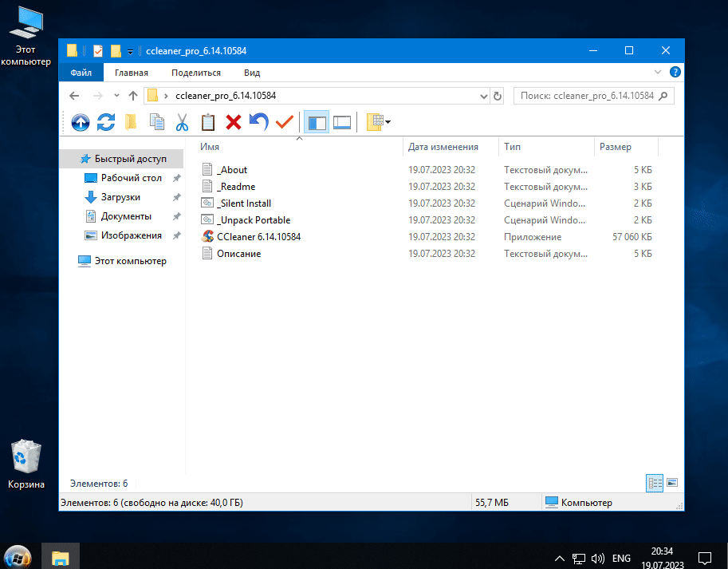The width and height of the screenshot is (728, 569).
Task: Toggle the navigation pane toolbar button
Action: [x=317, y=122]
